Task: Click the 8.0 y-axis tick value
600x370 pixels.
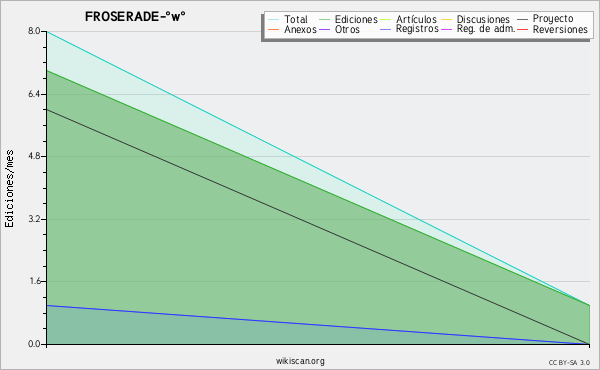Action: pos(34,31)
